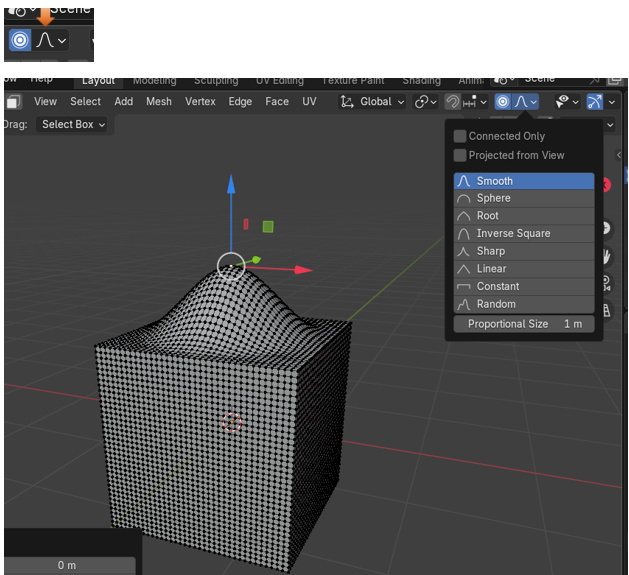Click the 0 m field at bottom

67,565
